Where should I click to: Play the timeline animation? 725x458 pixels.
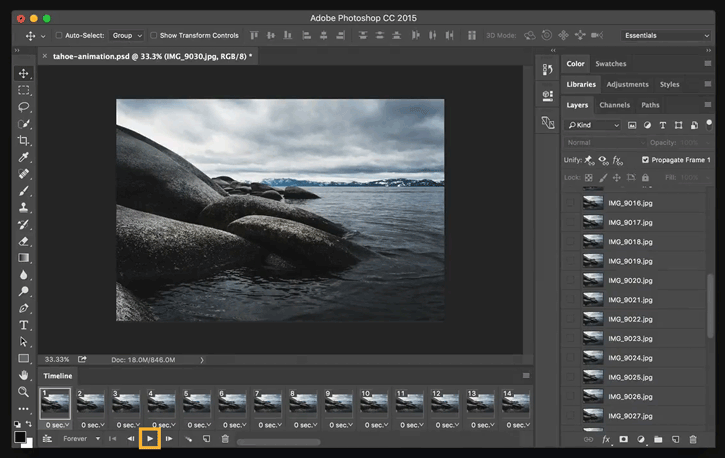pos(150,439)
